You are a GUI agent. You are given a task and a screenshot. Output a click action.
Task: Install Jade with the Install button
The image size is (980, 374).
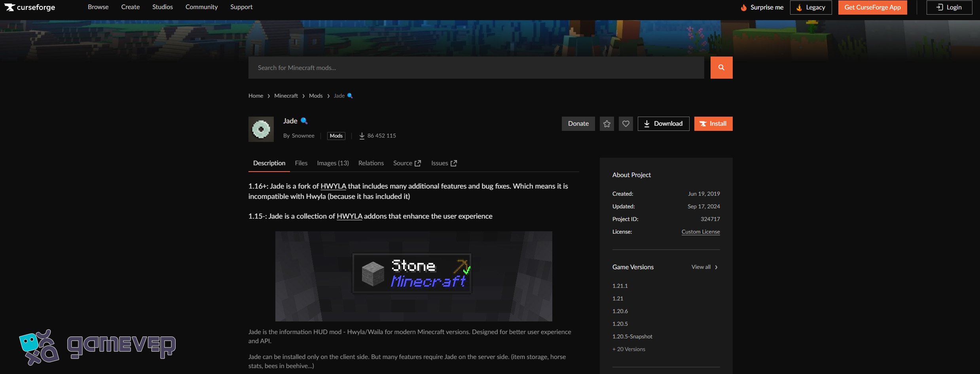(713, 124)
